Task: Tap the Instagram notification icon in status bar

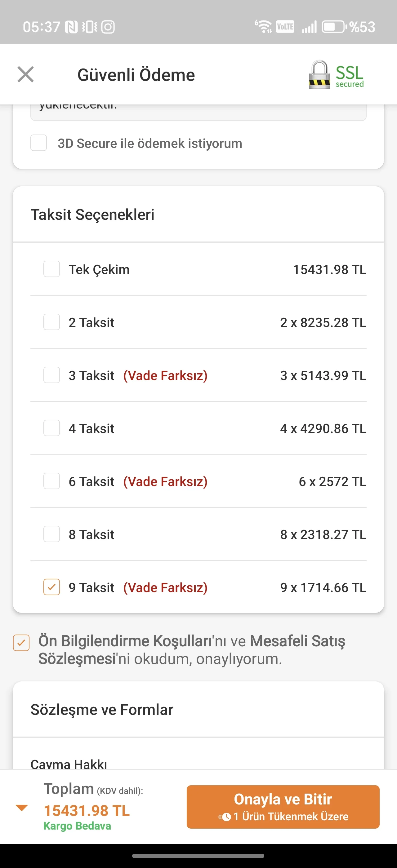Action: click(108, 27)
